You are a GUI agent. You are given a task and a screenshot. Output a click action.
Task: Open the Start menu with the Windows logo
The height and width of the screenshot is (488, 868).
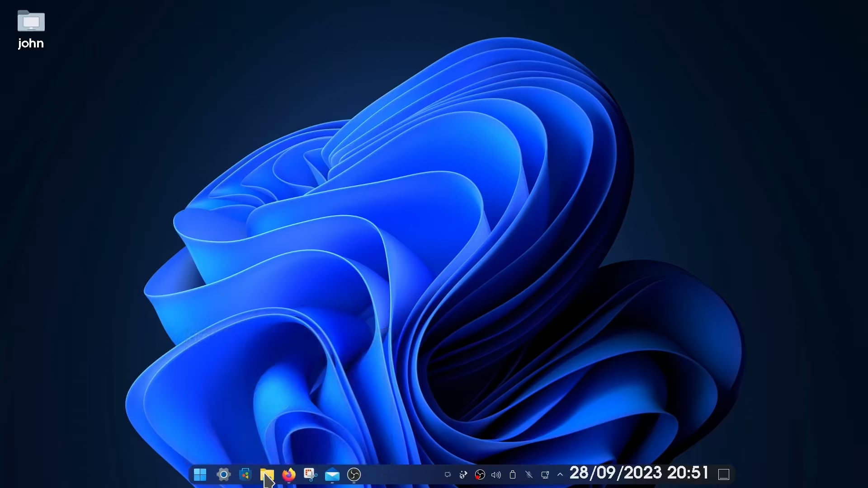(x=200, y=474)
